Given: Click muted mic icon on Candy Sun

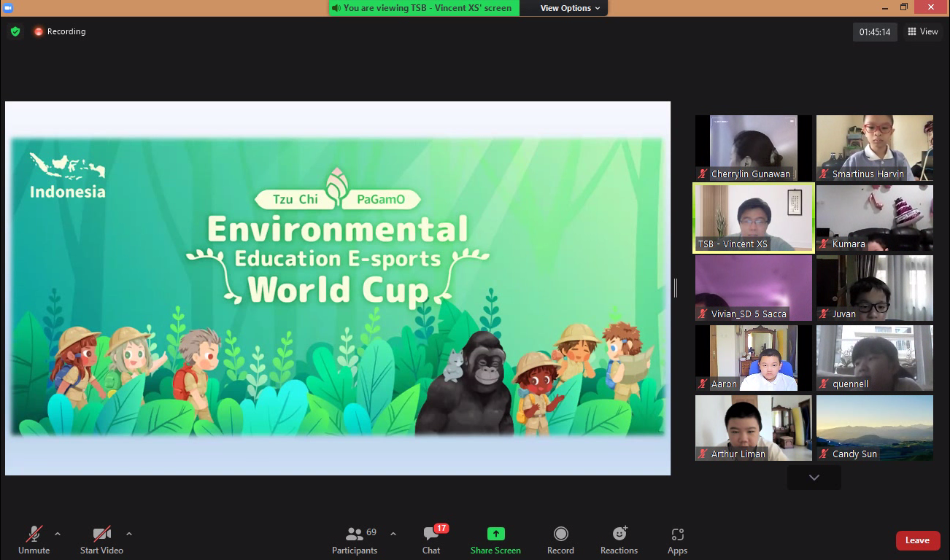Looking at the screenshot, I should 825,454.
